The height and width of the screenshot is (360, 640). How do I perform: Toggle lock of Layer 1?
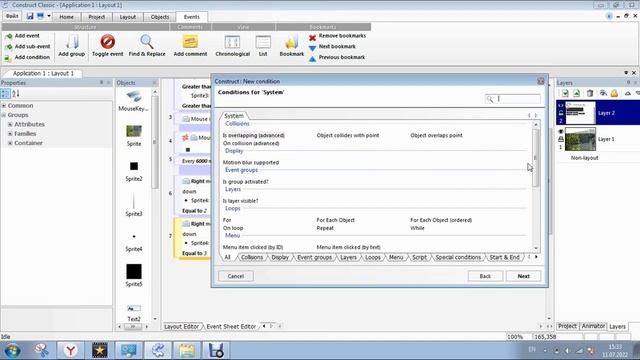pyautogui.click(x=561, y=139)
